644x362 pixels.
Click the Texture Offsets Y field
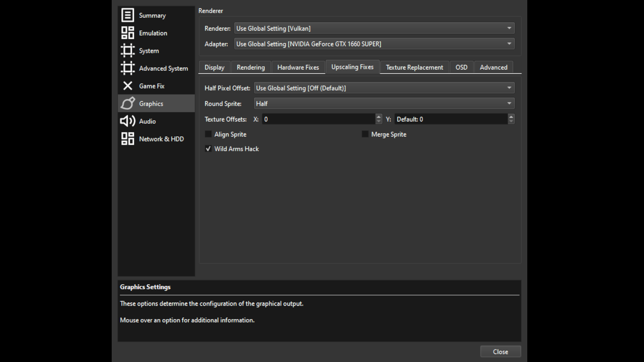point(449,119)
